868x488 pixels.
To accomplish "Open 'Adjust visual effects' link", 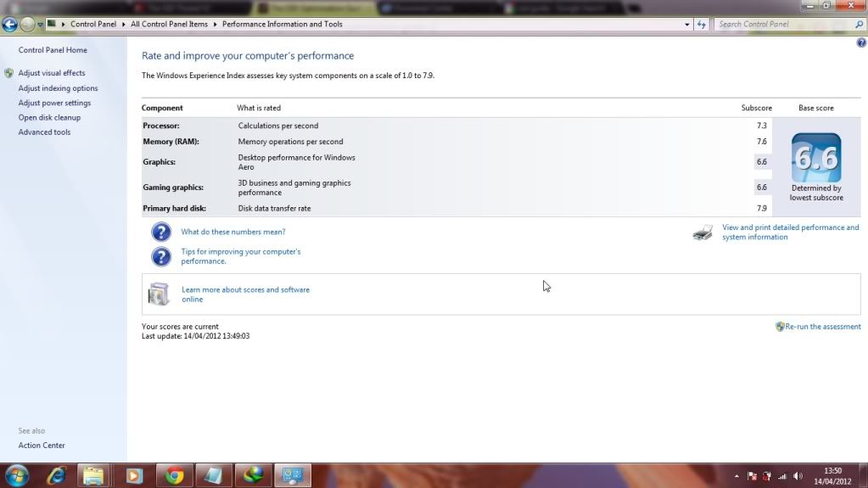I will click(x=52, y=73).
